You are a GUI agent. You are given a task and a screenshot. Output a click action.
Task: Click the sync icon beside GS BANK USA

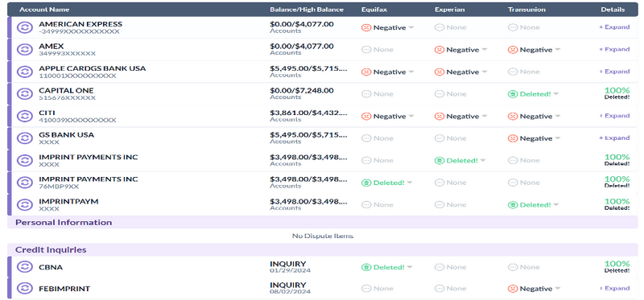coord(25,138)
